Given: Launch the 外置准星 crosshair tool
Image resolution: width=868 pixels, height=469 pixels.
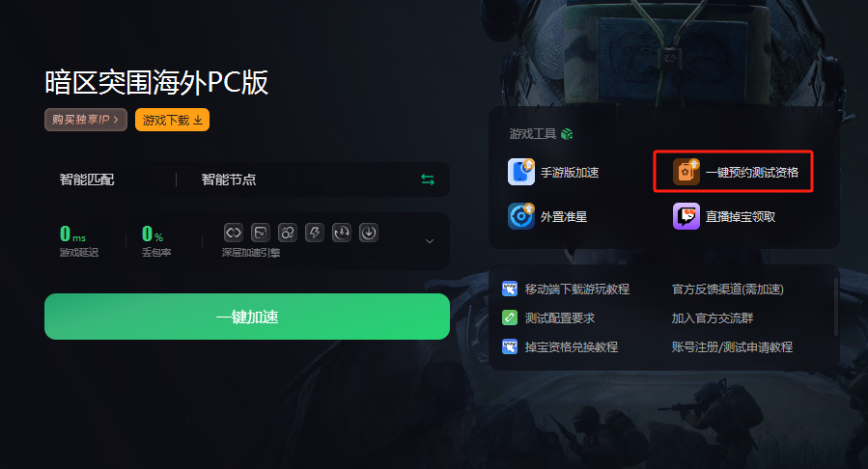Looking at the screenshot, I should [547, 216].
